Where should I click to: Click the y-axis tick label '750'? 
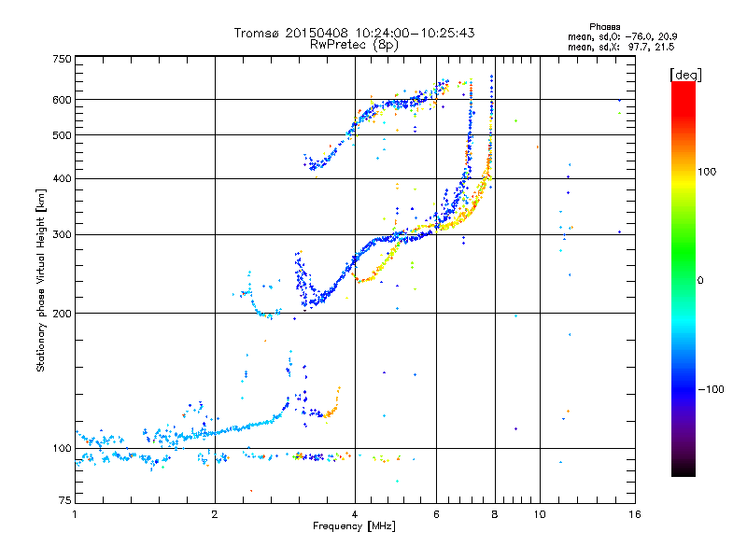tap(62, 59)
